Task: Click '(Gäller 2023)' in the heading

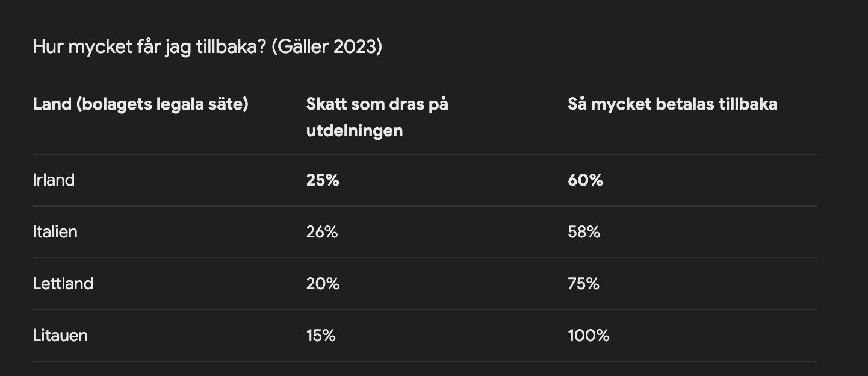Action: pos(327,47)
